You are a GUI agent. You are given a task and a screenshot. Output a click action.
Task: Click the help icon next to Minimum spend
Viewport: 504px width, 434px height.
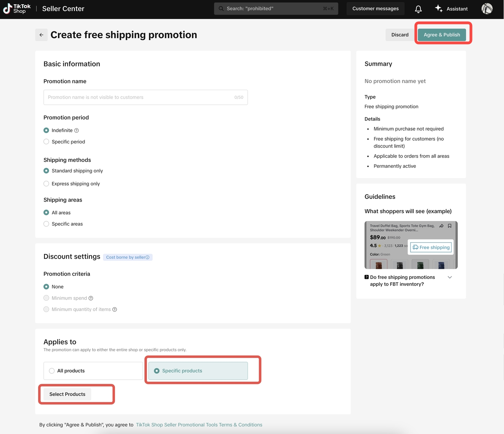click(x=91, y=299)
